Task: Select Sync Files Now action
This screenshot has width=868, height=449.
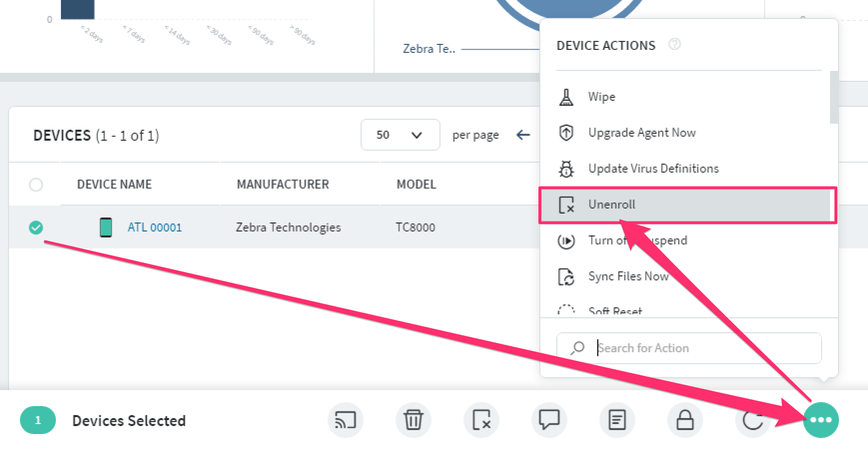Action: pyautogui.click(x=628, y=276)
